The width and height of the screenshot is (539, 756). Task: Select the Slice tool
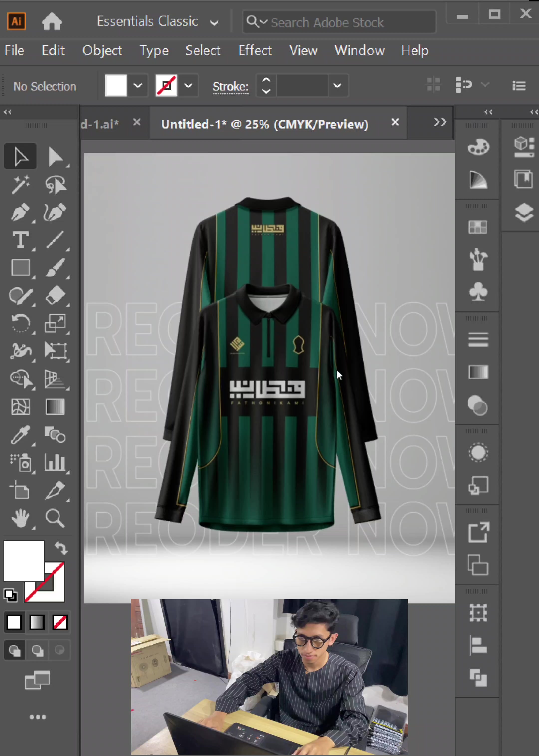click(x=55, y=491)
